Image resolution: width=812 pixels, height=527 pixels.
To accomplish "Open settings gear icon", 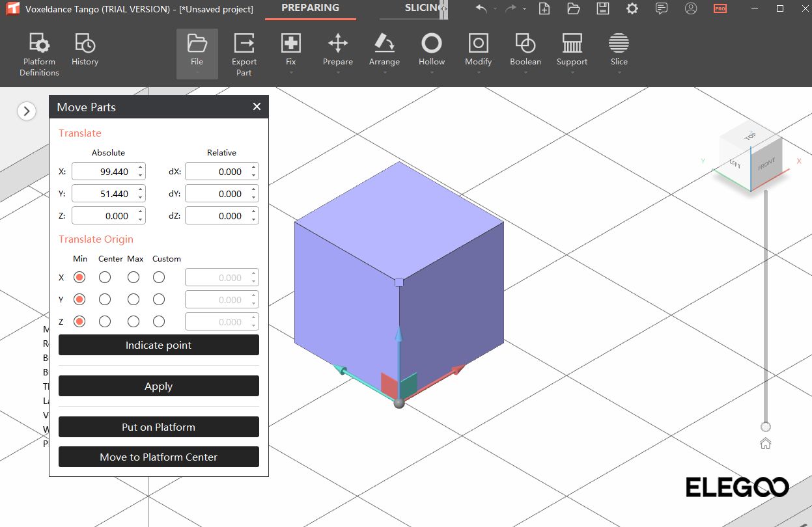I will point(632,8).
